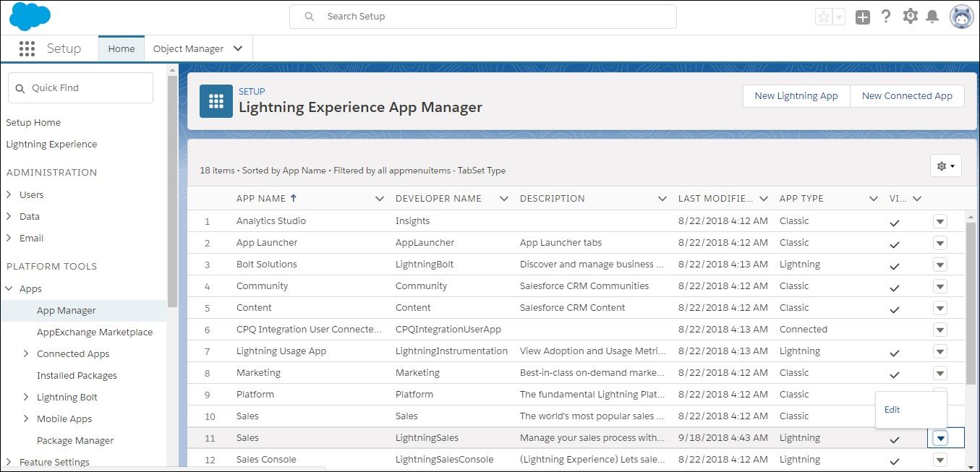Open row actions for Sales Console
980x472 pixels.
point(939,460)
